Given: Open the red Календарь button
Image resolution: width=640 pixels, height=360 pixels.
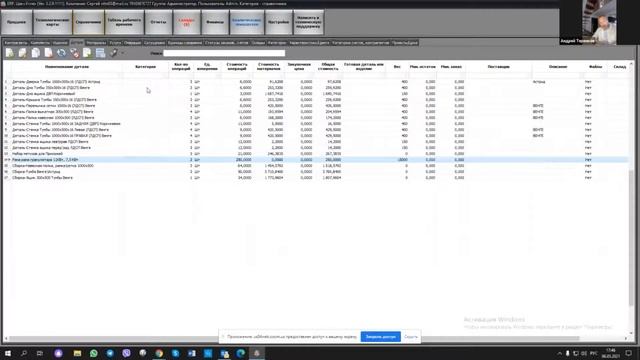Looking at the screenshot, I should [x=187, y=22].
